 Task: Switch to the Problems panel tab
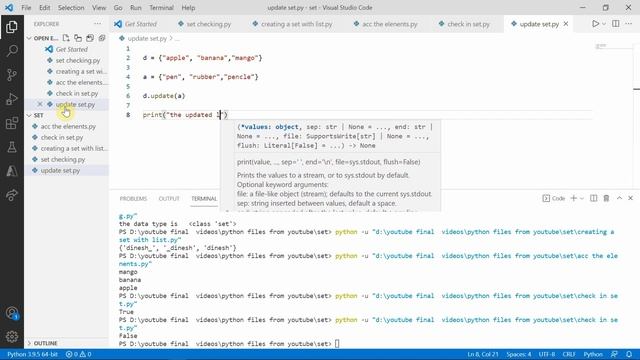point(133,198)
